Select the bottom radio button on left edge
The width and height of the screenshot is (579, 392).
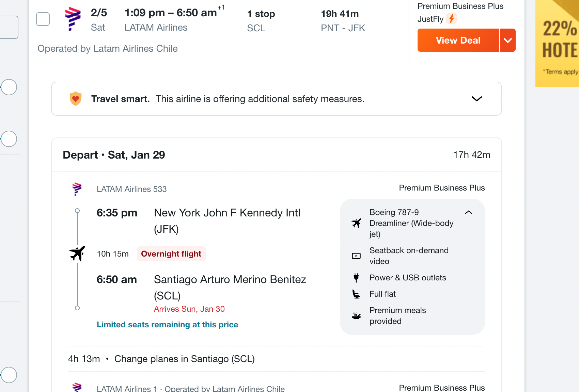9,375
